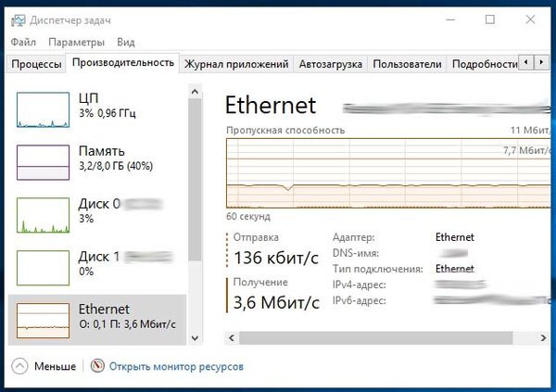This screenshot has height=392, width=556.
Task: Click the sidebar vertical scrollbar thumb
Action: click(195, 180)
